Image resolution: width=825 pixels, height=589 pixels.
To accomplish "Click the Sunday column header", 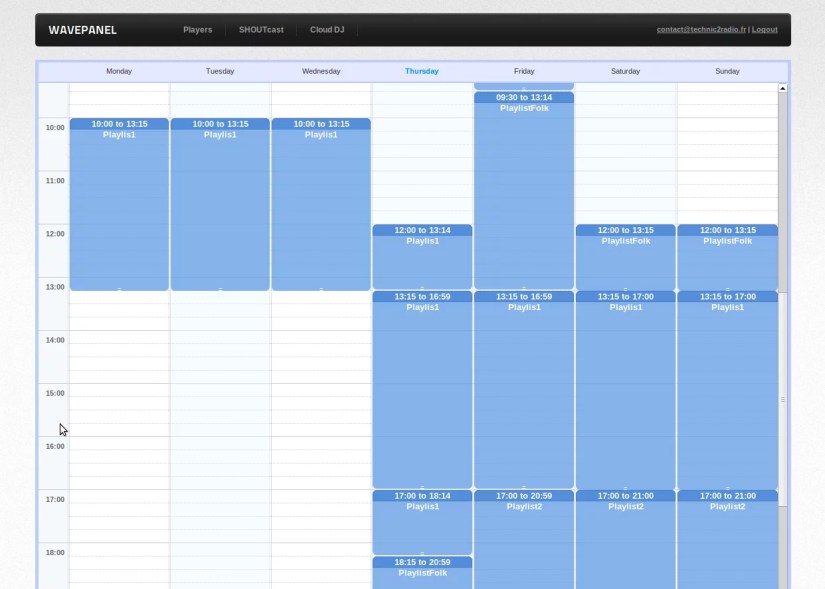I will click(727, 71).
